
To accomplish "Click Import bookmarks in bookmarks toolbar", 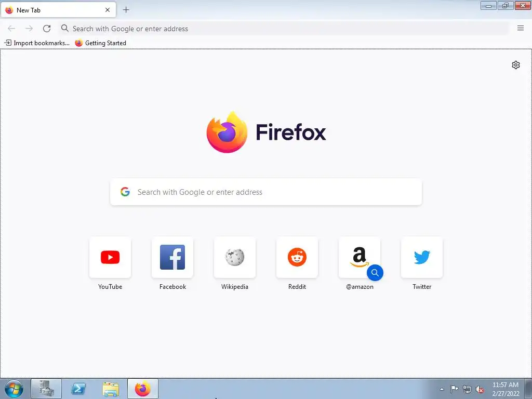I will 37,43.
